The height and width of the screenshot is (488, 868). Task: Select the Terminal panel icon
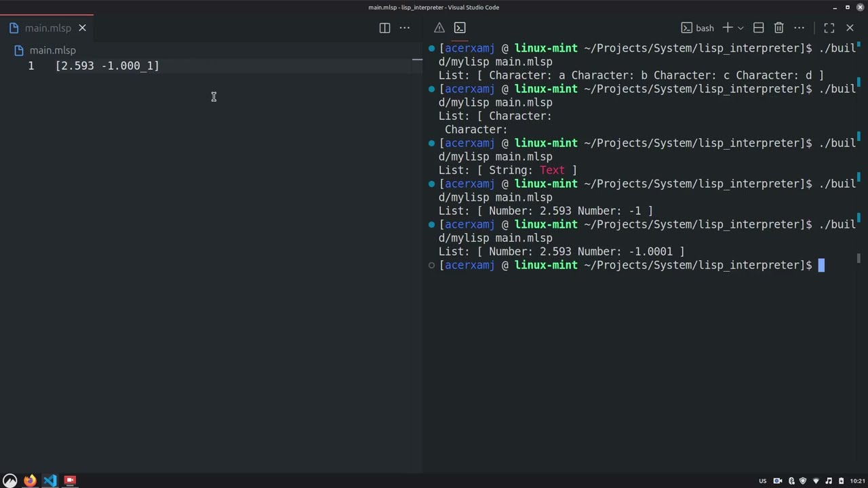tap(460, 28)
